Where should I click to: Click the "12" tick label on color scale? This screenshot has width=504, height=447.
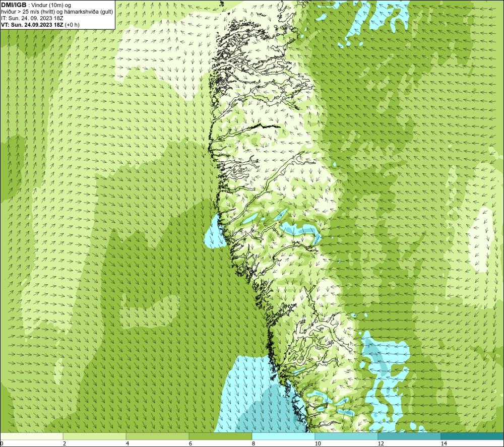pyautogui.click(x=381, y=443)
